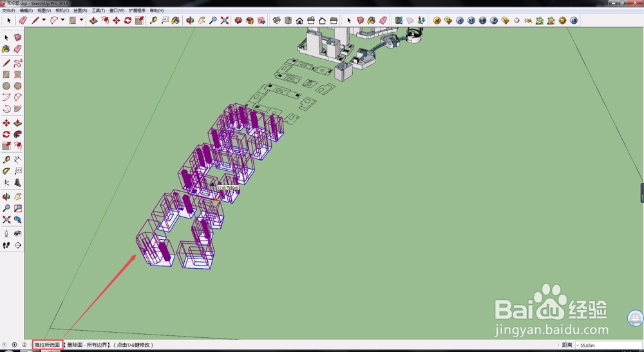Select the Zoom magnifier tool in top toolbar
The image size is (644, 352).
tap(213, 20)
